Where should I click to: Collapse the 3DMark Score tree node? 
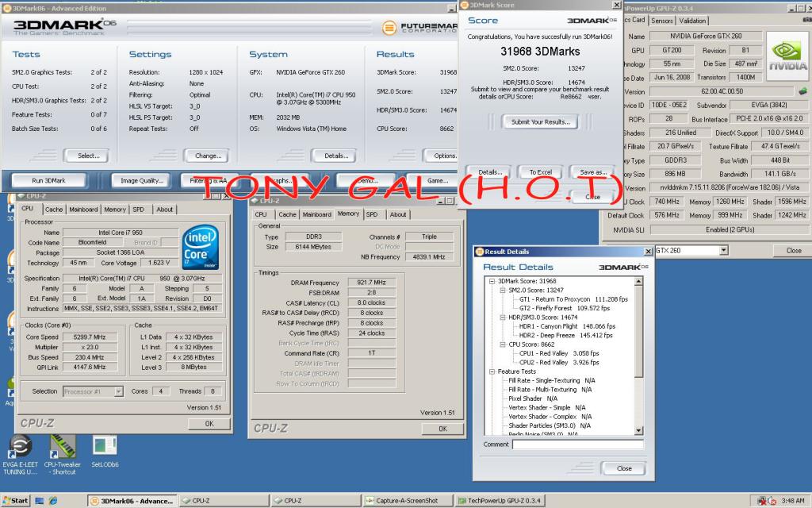(x=492, y=282)
